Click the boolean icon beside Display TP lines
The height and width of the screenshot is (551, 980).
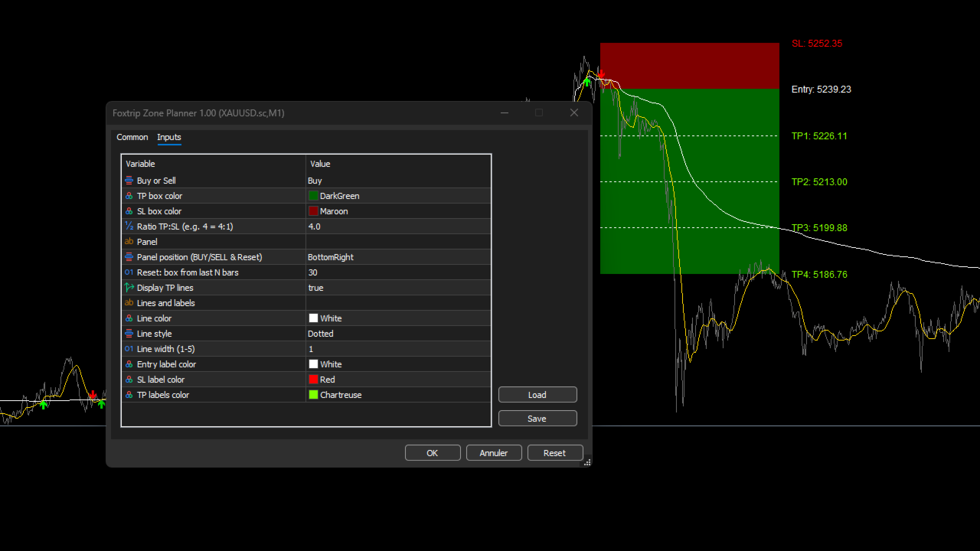pyautogui.click(x=129, y=288)
